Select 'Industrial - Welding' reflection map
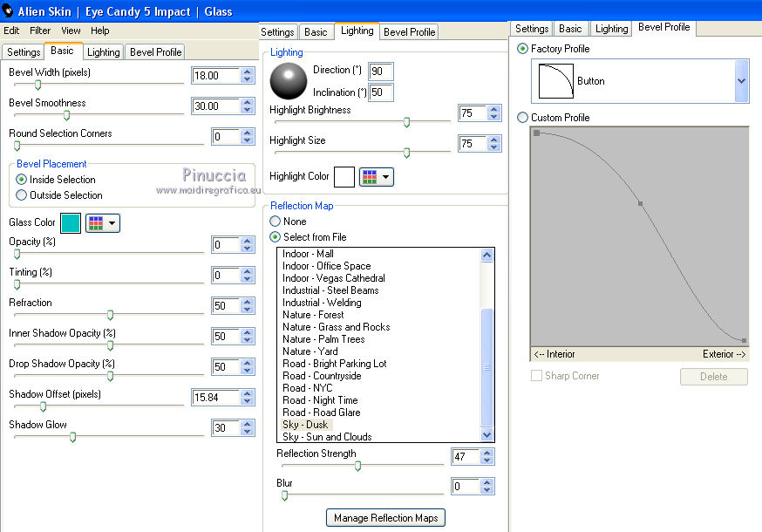 pos(322,303)
